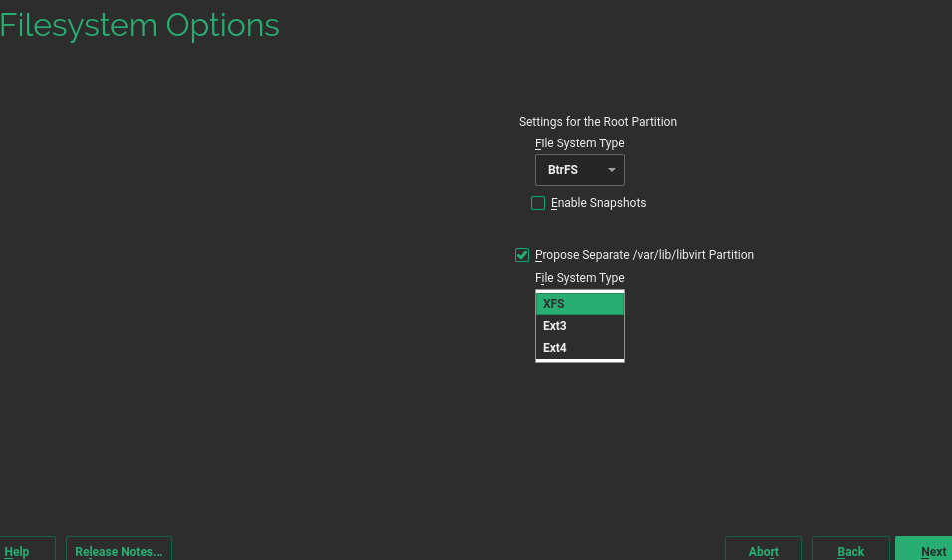952x560 pixels.
Task: Select XFS in the file system list
Action: coord(579,304)
